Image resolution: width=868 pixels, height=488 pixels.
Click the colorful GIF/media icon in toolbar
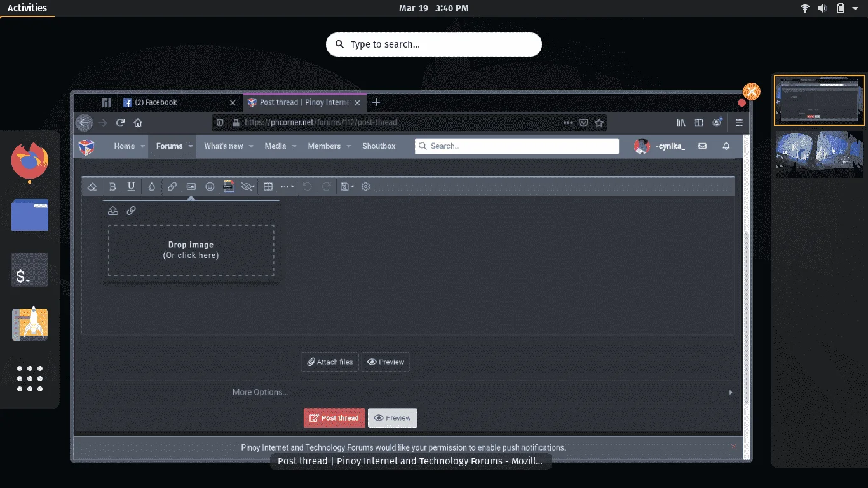[x=229, y=187]
